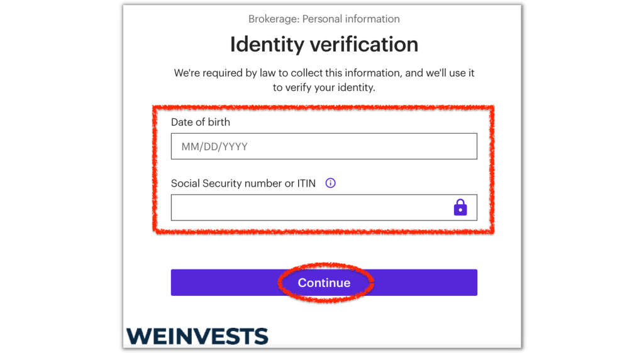Viewport: 644px width, 353px height.
Task: Click the Identity verification heading
Action: pos(324,44)
